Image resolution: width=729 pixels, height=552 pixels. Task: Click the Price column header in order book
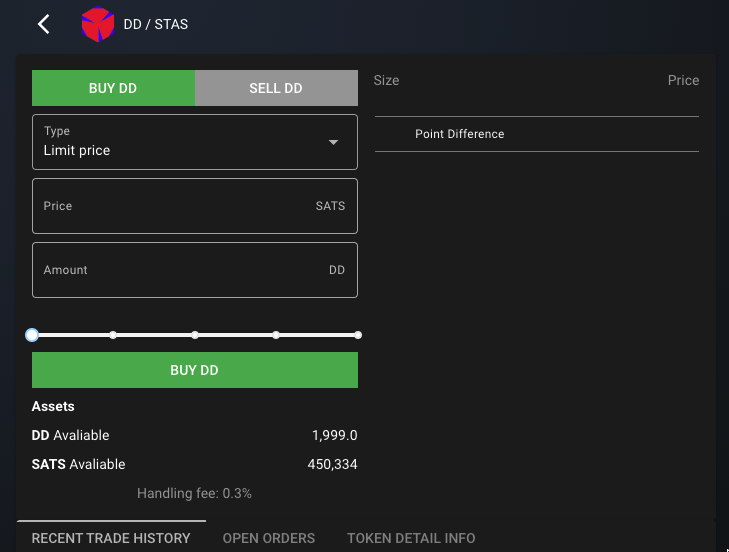pos(683,80)
